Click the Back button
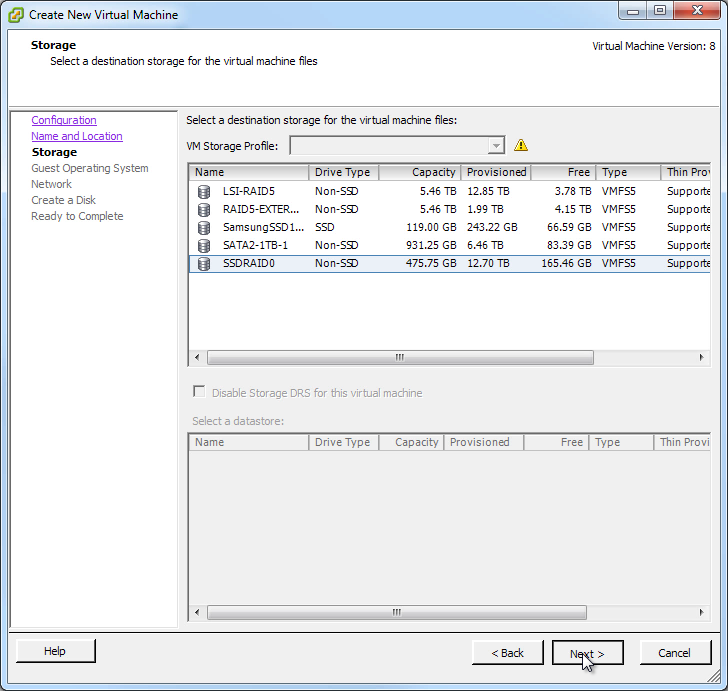The height and width of the screenshot is (691, 728). pyautogui.click(x=507, y=653)
